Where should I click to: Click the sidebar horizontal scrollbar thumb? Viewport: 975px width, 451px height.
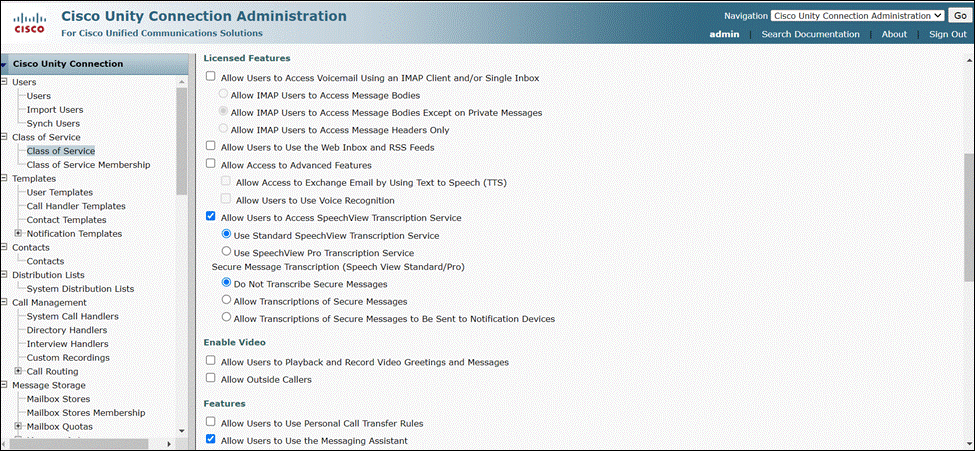click(x=81, y=444)
